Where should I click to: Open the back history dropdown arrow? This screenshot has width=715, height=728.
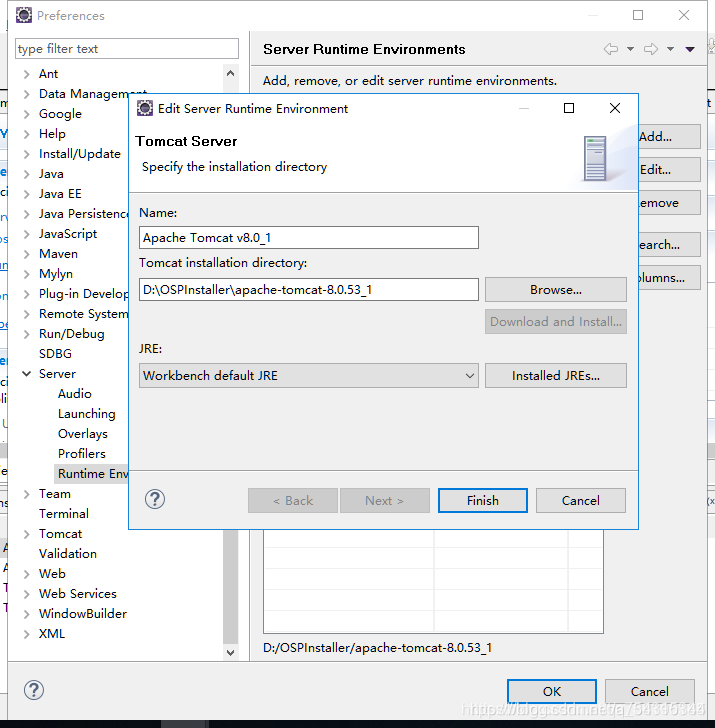pos(630,49)
